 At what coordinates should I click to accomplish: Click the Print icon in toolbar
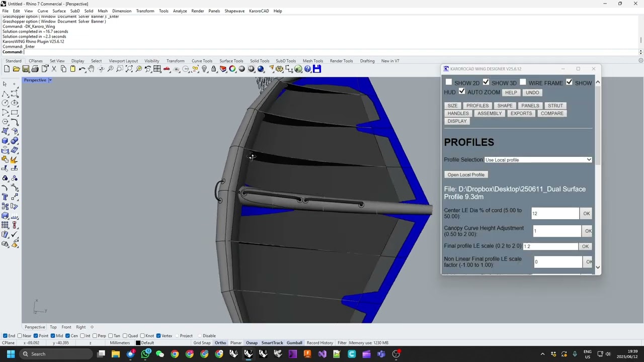pos(35,69)
